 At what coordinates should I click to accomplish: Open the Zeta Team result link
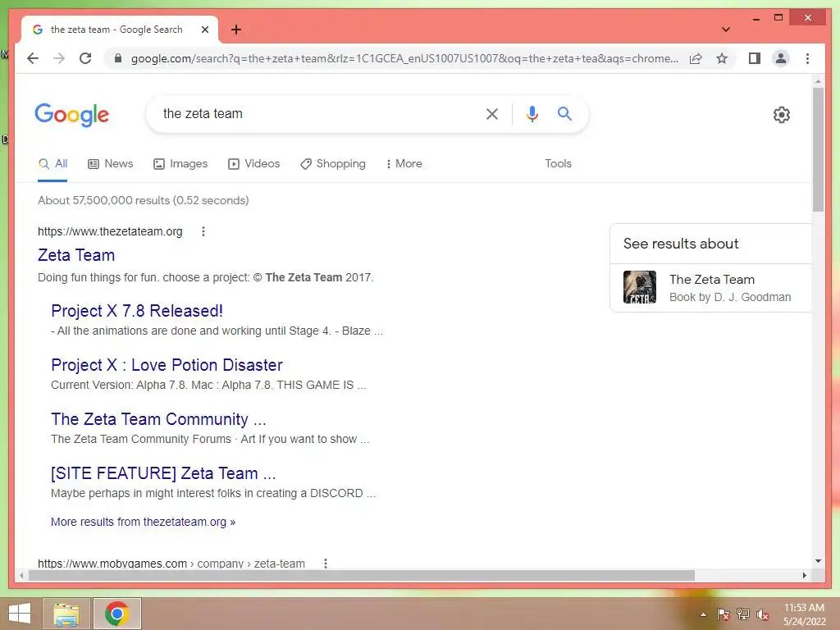point(76,255)
